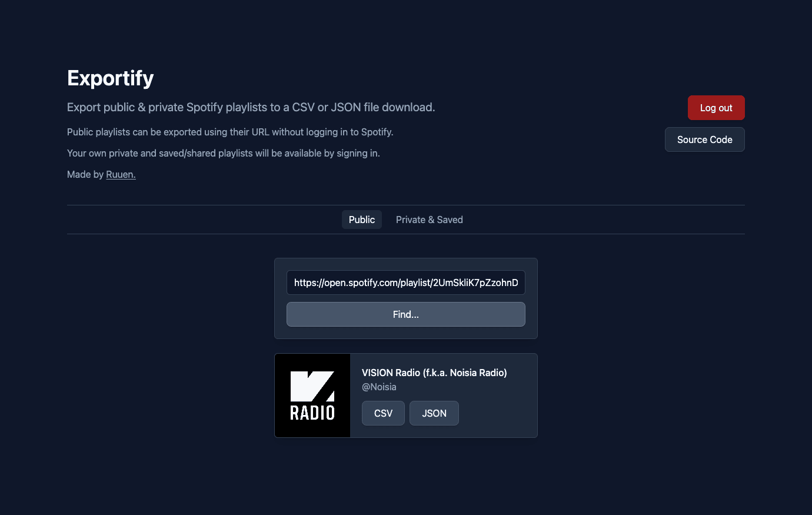
Task: Click the @Noisia owner name
Action: pos(379,387)
